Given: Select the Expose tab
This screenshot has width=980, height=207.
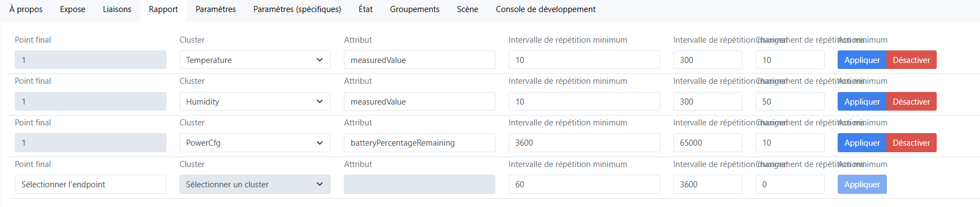Looking at the screenshot, I should [x=73, y=9].
